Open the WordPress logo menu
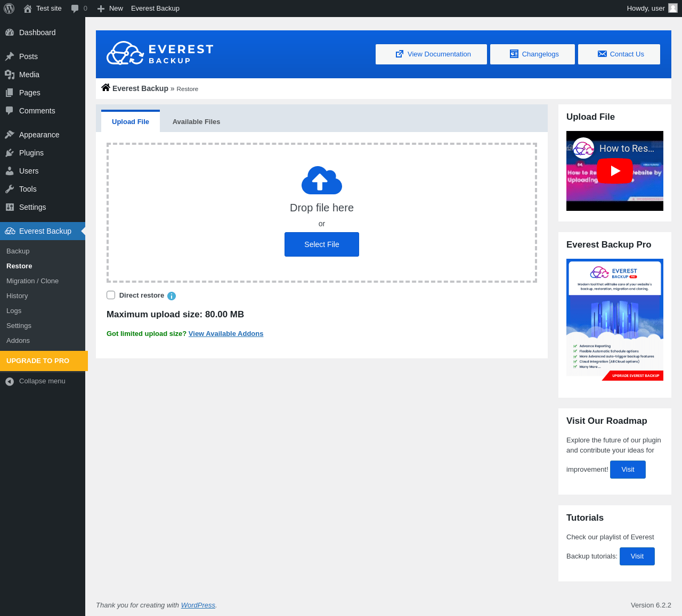682x616 pixels. click(x=9, y=9)
